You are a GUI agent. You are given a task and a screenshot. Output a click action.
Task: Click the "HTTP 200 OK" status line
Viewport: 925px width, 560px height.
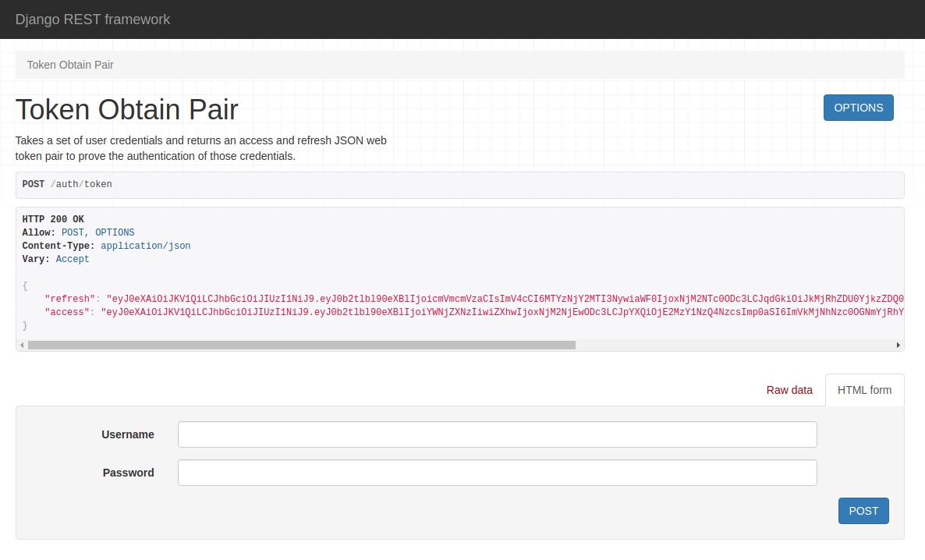53,219
